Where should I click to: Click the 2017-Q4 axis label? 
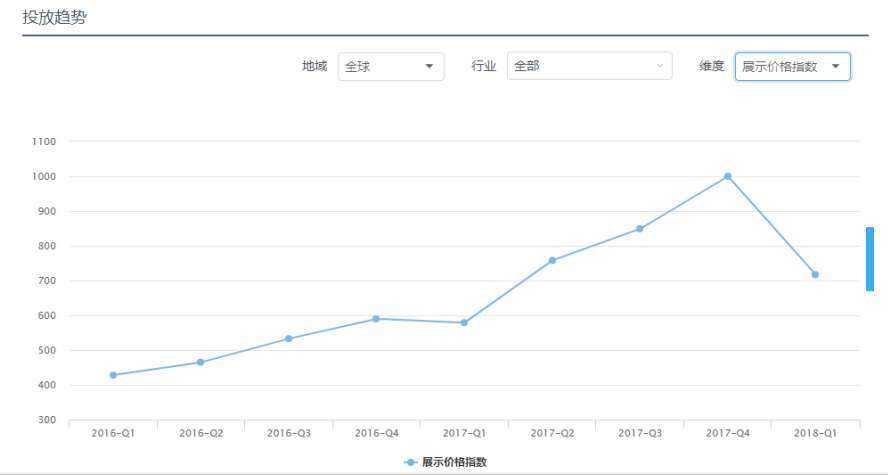[x=728, y=433]
